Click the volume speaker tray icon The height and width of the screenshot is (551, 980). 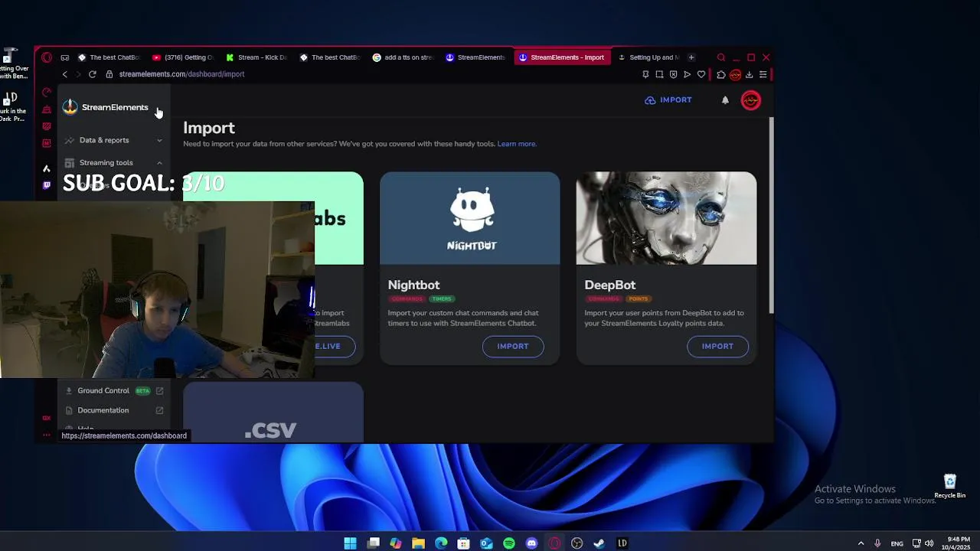tap(929, 543)
